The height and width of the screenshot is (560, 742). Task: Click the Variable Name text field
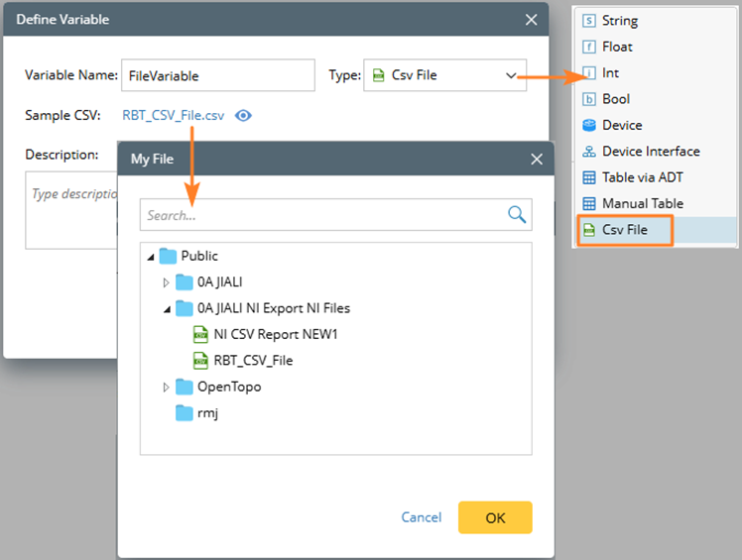[x=217, y=75]
